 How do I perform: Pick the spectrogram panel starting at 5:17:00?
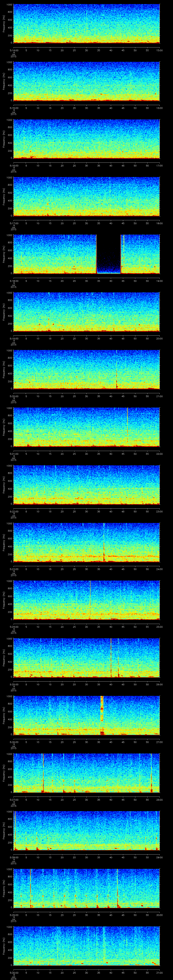(x=86, y=196)
